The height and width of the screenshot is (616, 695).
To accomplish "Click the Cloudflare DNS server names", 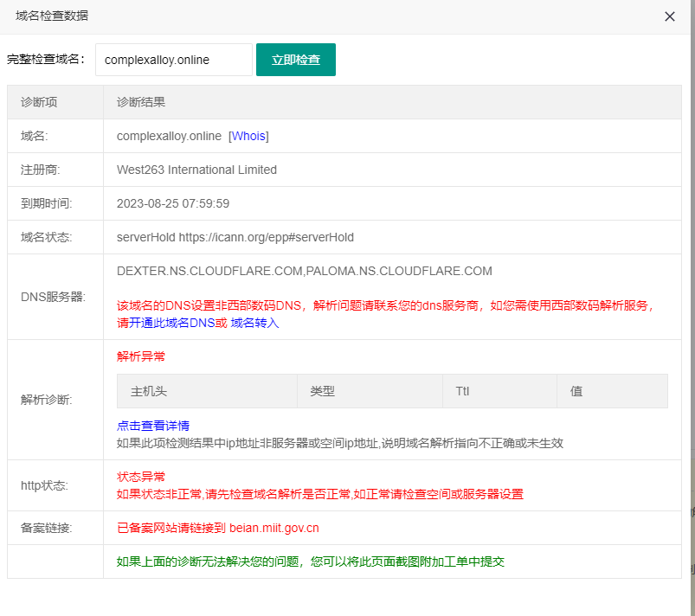I will 304,271.
